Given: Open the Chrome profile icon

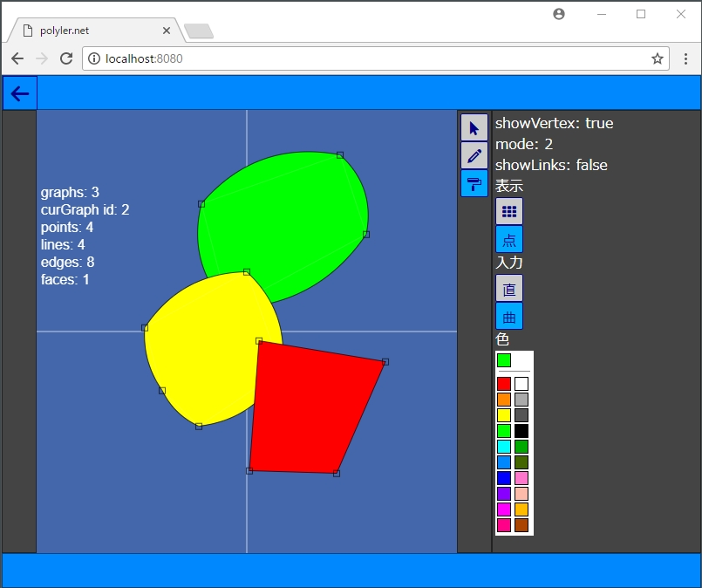Looking at the screenshot, I should 559,14.
